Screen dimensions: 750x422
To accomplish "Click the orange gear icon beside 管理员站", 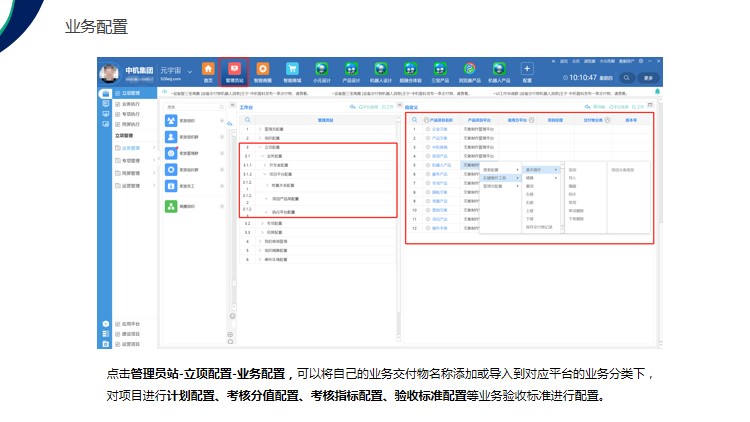I will point(263,69).
